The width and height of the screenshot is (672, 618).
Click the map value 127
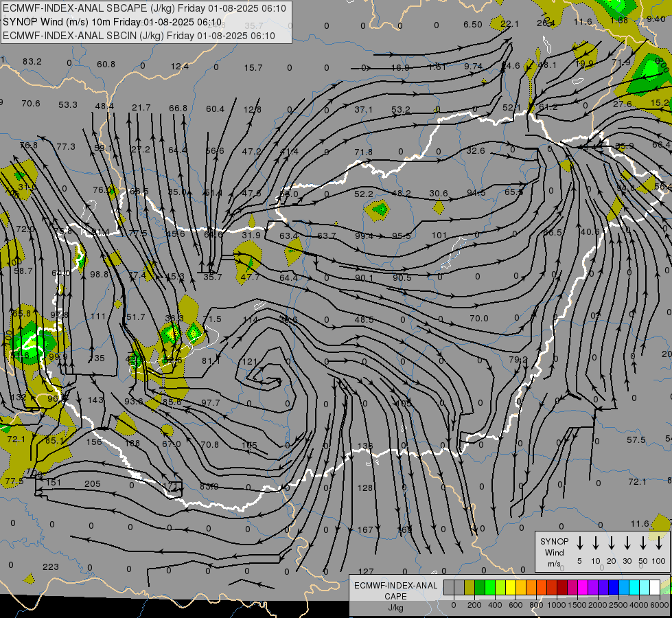pos(366,571)
